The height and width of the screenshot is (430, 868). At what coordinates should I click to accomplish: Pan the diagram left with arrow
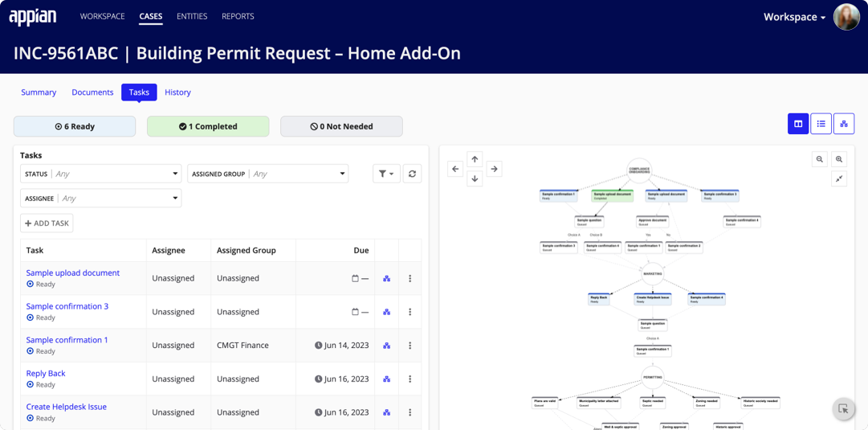455,169
